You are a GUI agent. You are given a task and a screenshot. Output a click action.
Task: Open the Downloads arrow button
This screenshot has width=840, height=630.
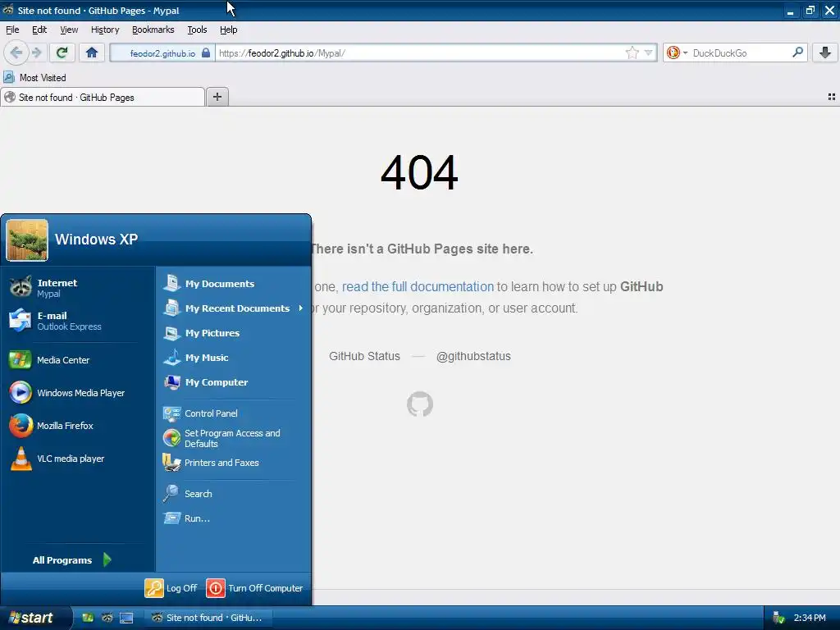tap(825, 52)
